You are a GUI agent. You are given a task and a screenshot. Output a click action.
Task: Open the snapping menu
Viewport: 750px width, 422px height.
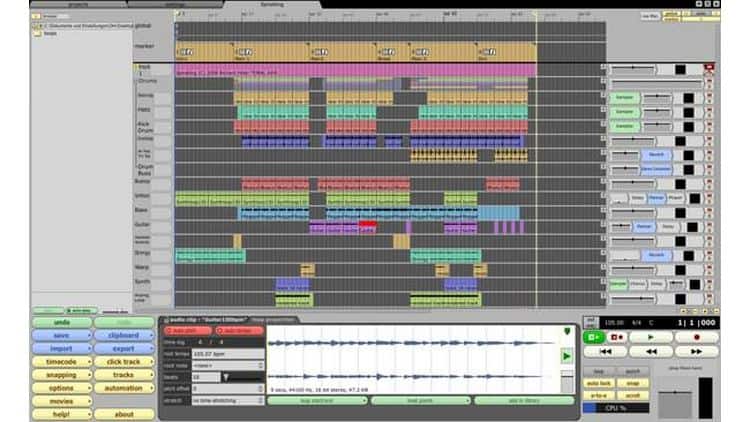[62, 375]
